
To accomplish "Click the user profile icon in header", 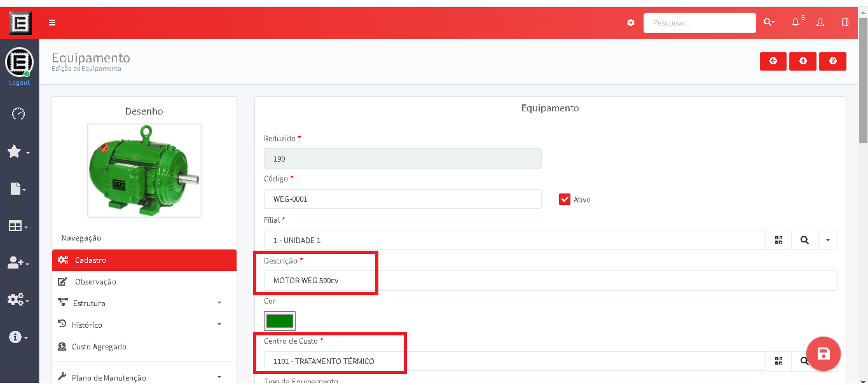I will [x=820, y=23].
